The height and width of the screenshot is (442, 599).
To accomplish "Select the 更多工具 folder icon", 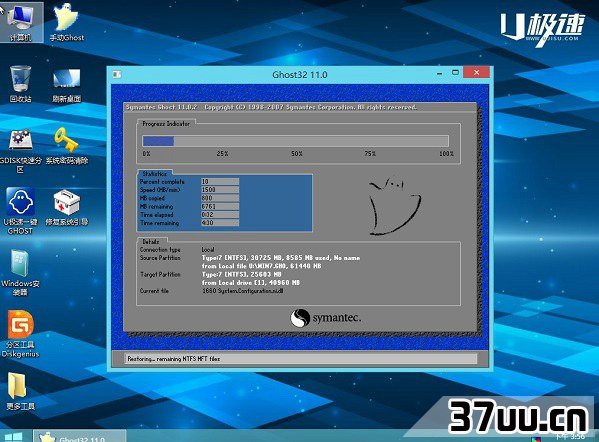I will (x=21, y=391).
